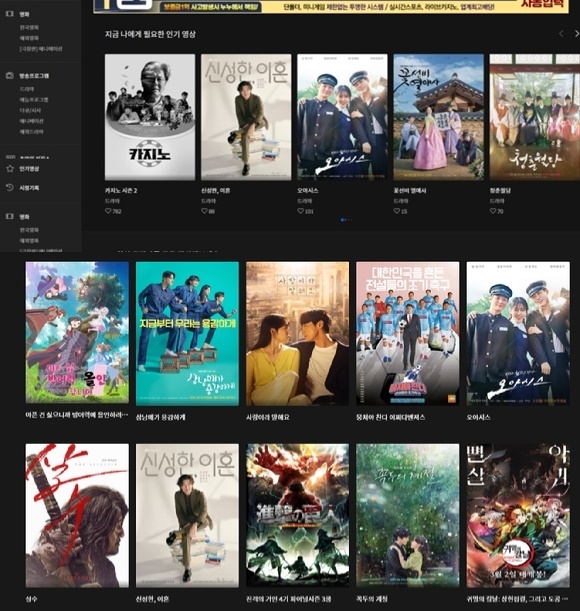The width and height of the screenshot is (580, 611).
Task: Open the 뭉쳐야 찬다 어벤져스 soccer poster
Action: 408,334
